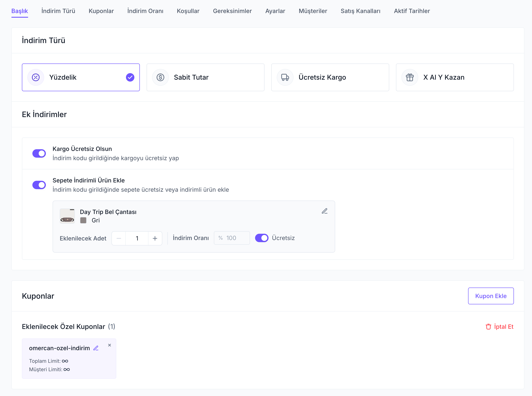Disable the Kargo Ücretsiz Olsun toggle

[x=39, y=153]
